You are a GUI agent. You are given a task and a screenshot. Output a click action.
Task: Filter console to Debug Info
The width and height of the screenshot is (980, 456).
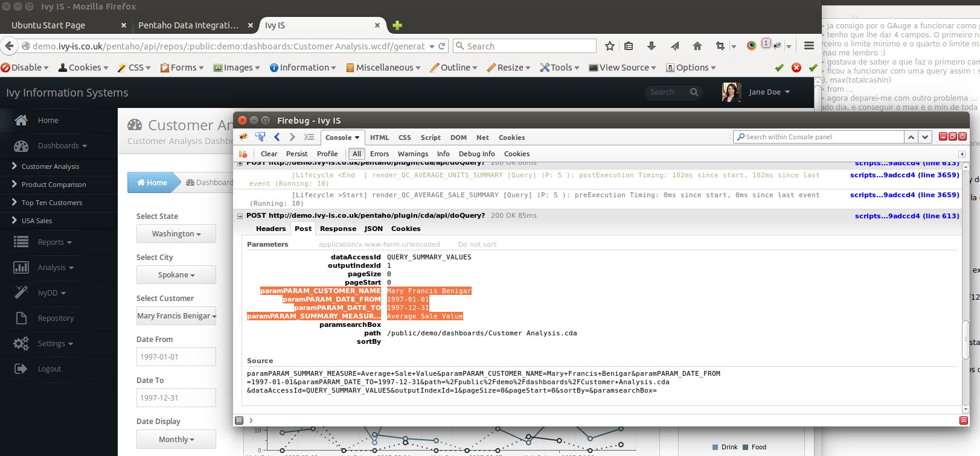coord(476,154)
